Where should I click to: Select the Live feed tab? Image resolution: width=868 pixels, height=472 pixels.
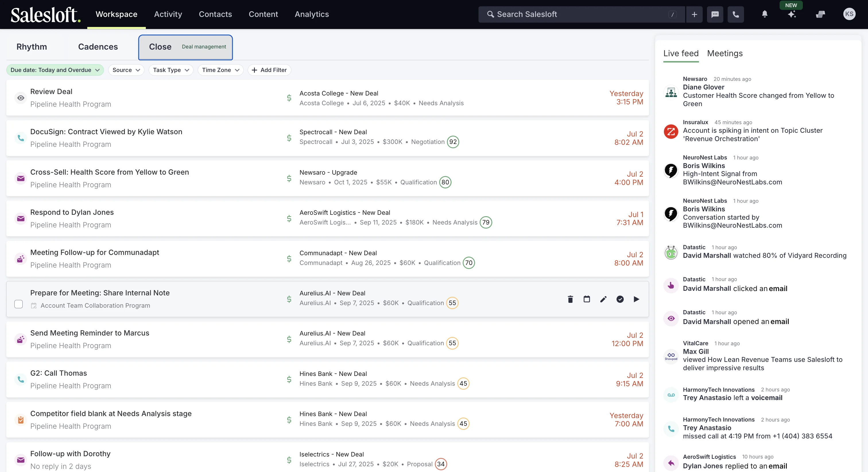[681, 53]
